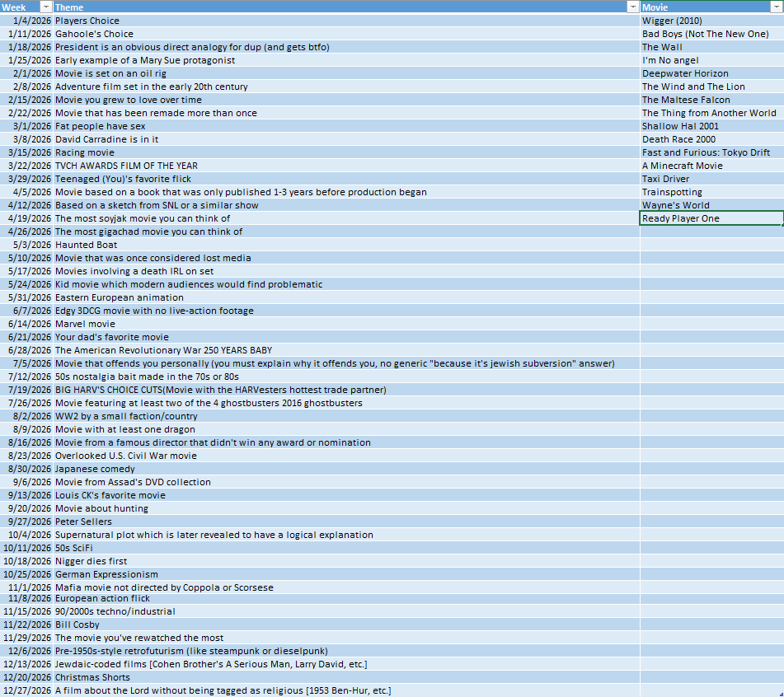Image resolution: width=784 pixels, height=697 pixels.
Task: Select the 'A Minecraft Movie' cell
Action: 711,166
